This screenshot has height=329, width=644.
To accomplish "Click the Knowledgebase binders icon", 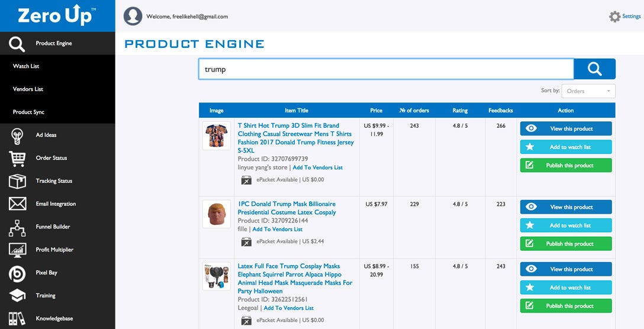I will 17,319.
